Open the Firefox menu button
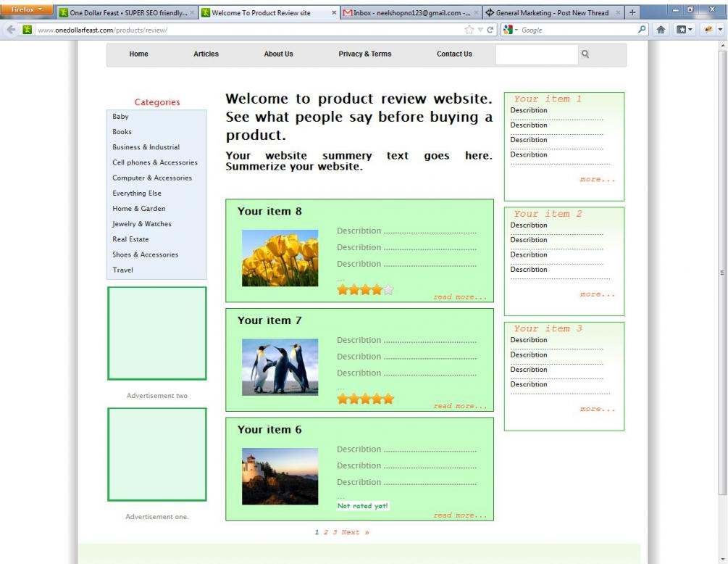The width and height of the screenshot is (728, 564). [x=26, y=9]
